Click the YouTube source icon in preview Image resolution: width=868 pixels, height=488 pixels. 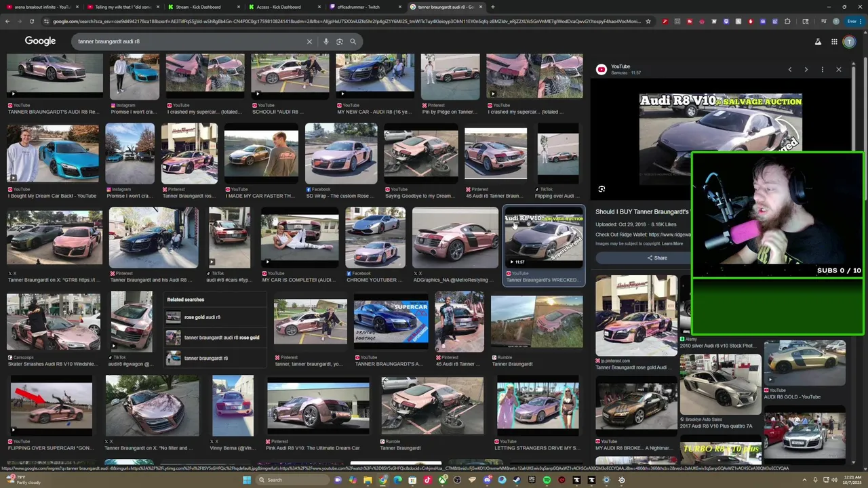click(x=601, y=69)
